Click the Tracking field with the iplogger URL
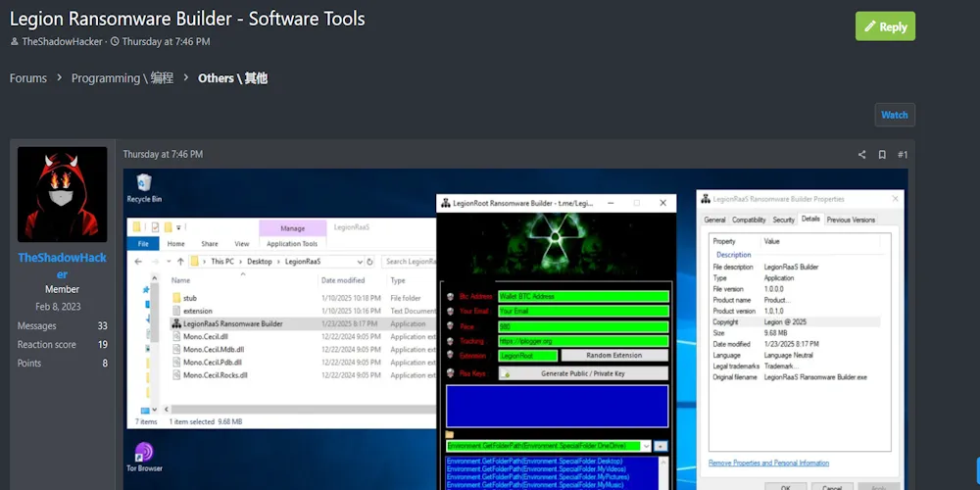980x490 pixels. pyautogui.click(x=583, y=341)
